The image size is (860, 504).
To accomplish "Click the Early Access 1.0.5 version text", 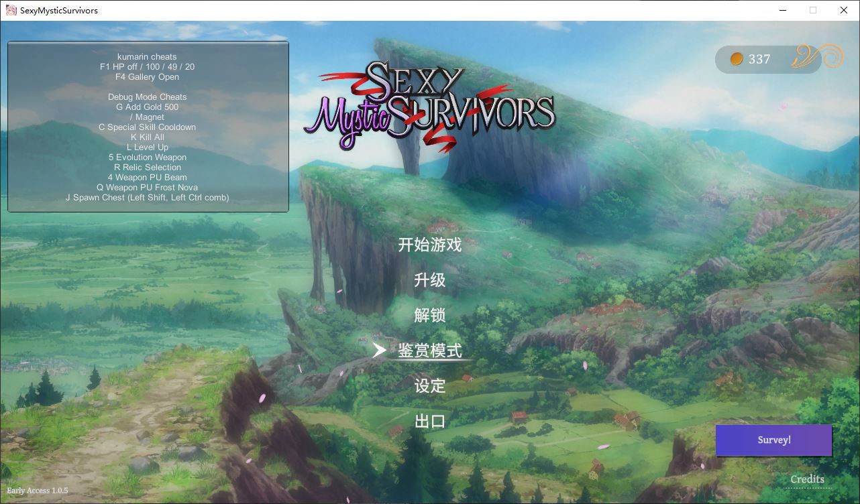I will coord(38,491).
